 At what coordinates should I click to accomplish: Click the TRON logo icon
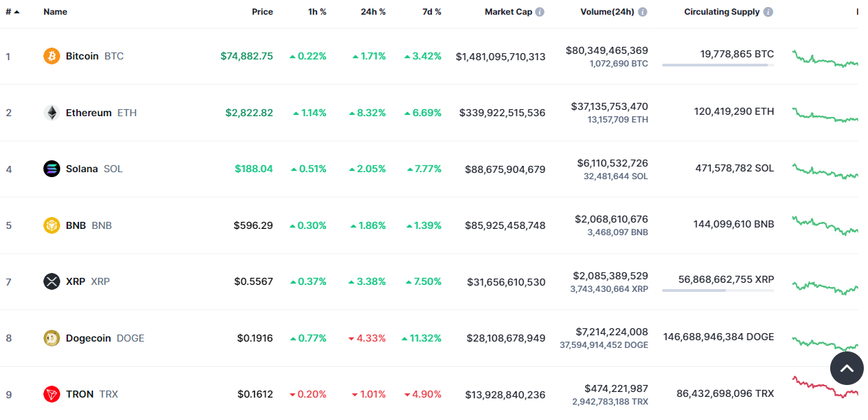pos(52,394)
